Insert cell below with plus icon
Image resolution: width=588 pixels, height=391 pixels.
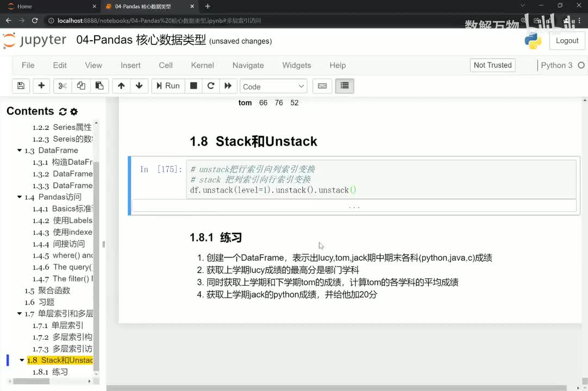coord(41,86)
